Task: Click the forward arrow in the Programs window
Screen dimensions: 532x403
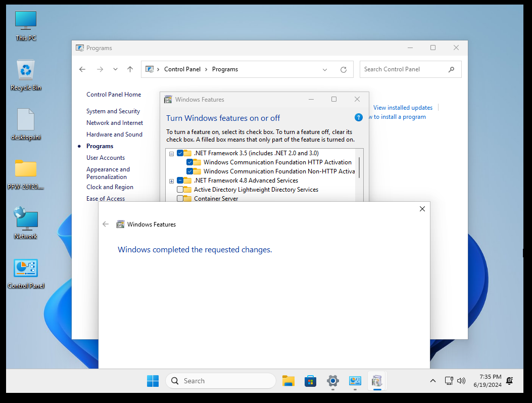Action: click(100, 69)
